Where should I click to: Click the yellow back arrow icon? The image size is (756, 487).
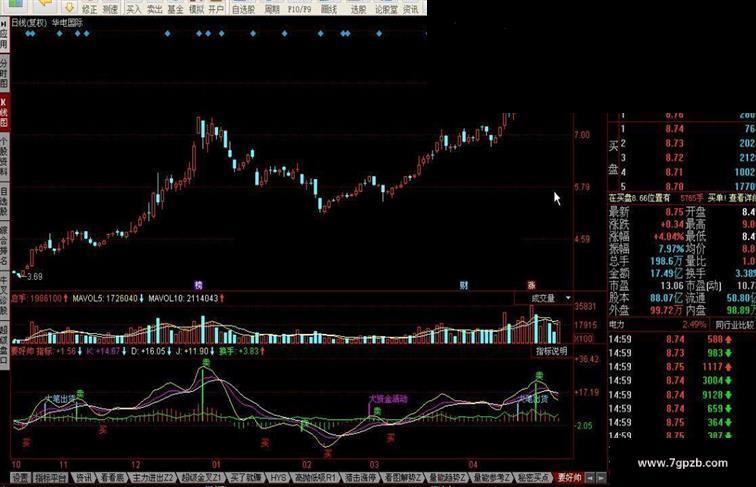45,4
